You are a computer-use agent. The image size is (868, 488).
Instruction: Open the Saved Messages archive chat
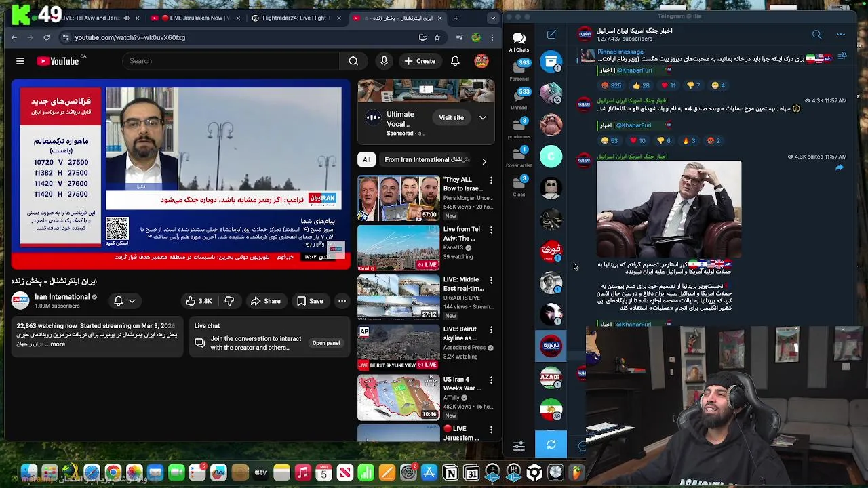[551, 61]
